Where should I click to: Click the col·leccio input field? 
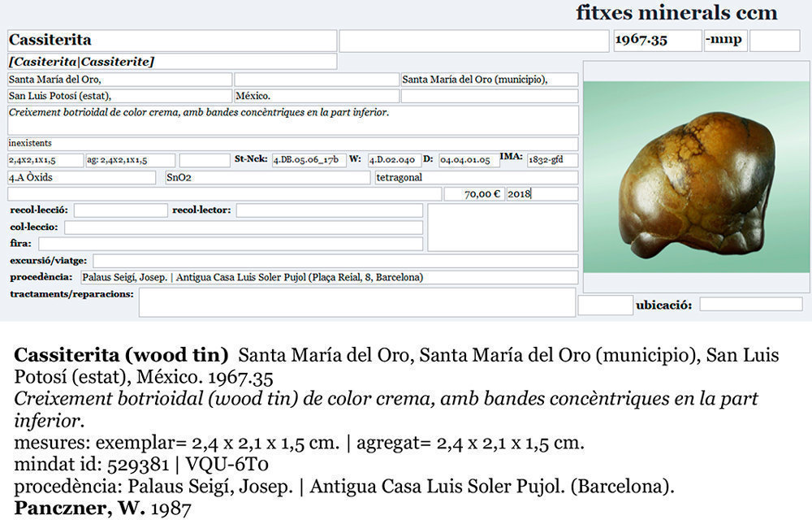click(x=244, y=227)
